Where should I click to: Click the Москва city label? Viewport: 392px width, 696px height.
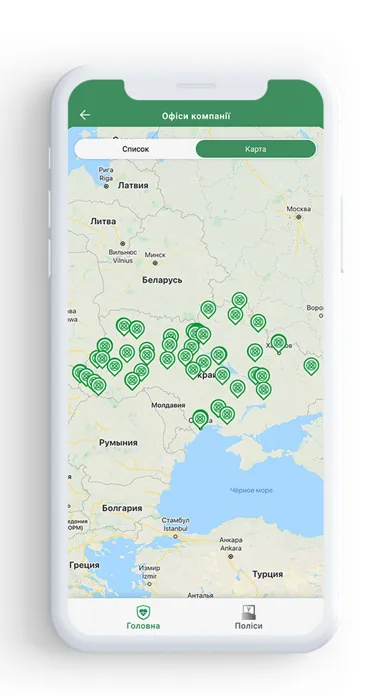[298, 209]
